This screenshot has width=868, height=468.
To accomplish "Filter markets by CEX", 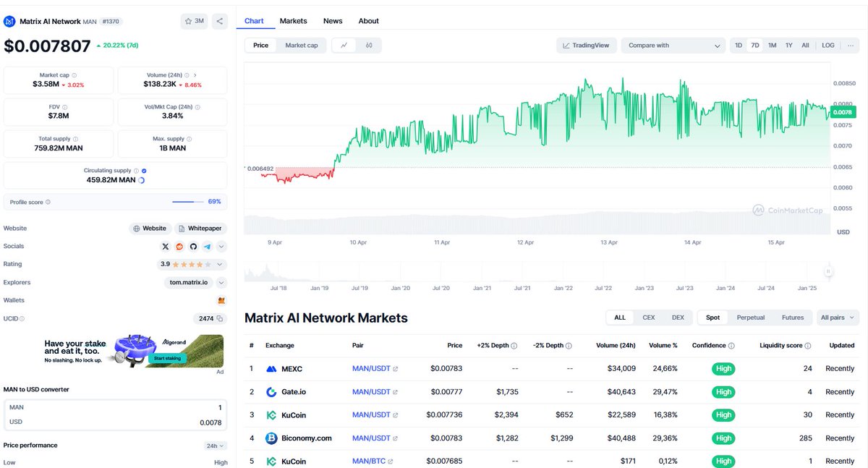I will point(649,318).
